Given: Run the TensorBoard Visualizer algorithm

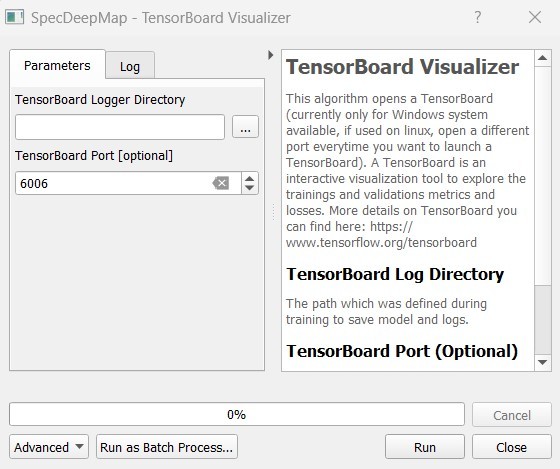Looking at the screenshot, I should pyautogui.click(x=425, y=447).
